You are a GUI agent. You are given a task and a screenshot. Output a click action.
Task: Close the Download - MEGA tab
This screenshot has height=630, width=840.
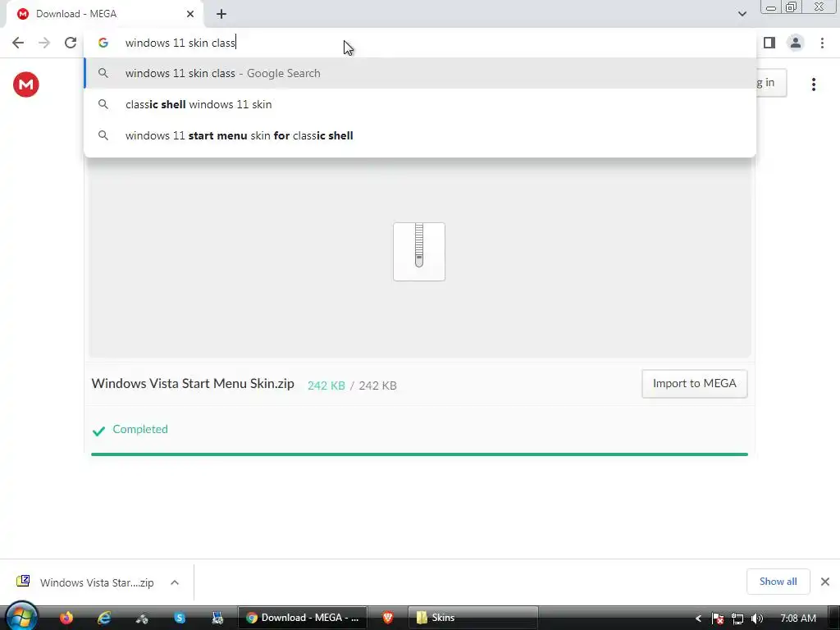[x=190, y=14]
